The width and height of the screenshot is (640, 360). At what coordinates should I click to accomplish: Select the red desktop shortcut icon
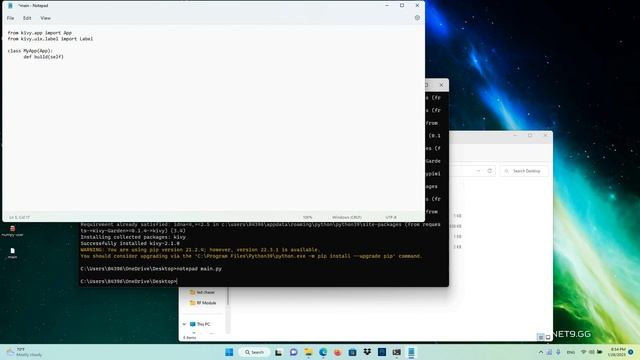(13, 231)
